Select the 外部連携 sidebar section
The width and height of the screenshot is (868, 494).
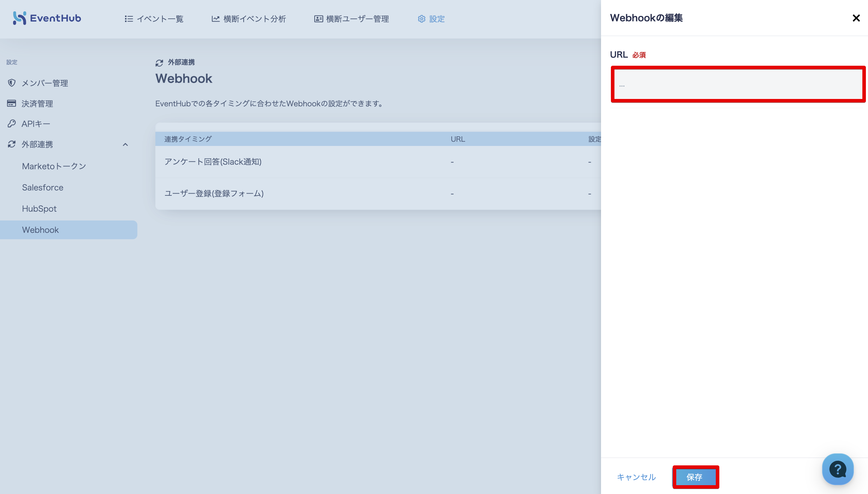coord(37,144)
